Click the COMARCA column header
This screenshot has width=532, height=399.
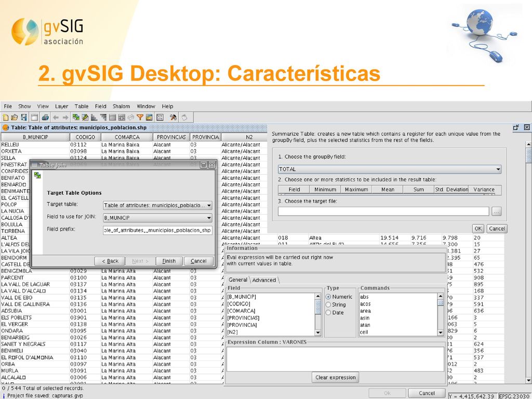tap(127, 137)
